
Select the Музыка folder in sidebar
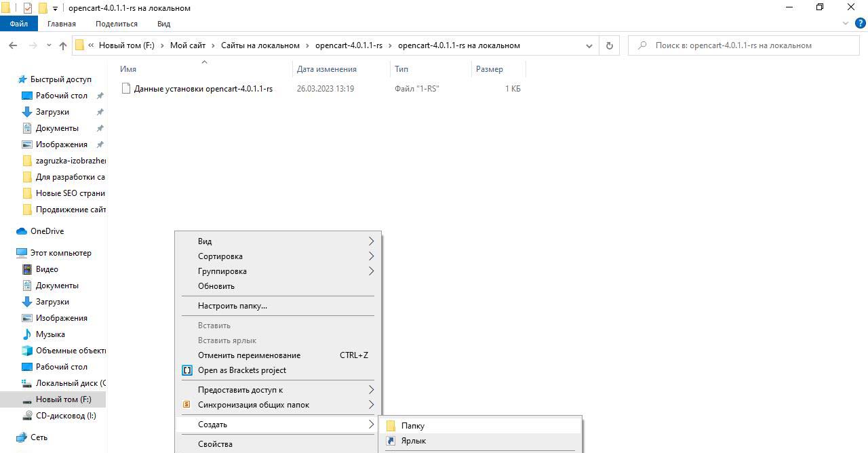(x=50, y=334)
